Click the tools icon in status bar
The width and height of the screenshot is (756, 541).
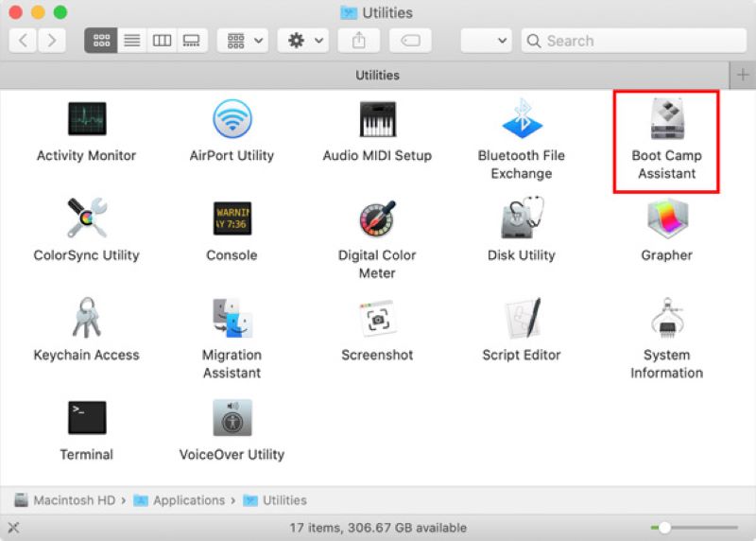tap(13, 528)
